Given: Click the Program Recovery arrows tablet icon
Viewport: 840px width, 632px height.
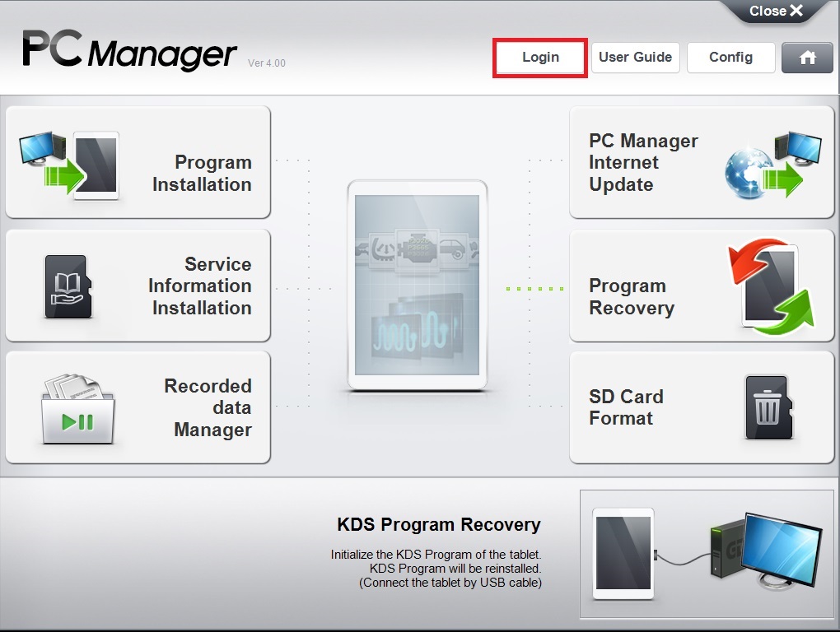Looking at the screenshot, I should click(x=771, y=286).
